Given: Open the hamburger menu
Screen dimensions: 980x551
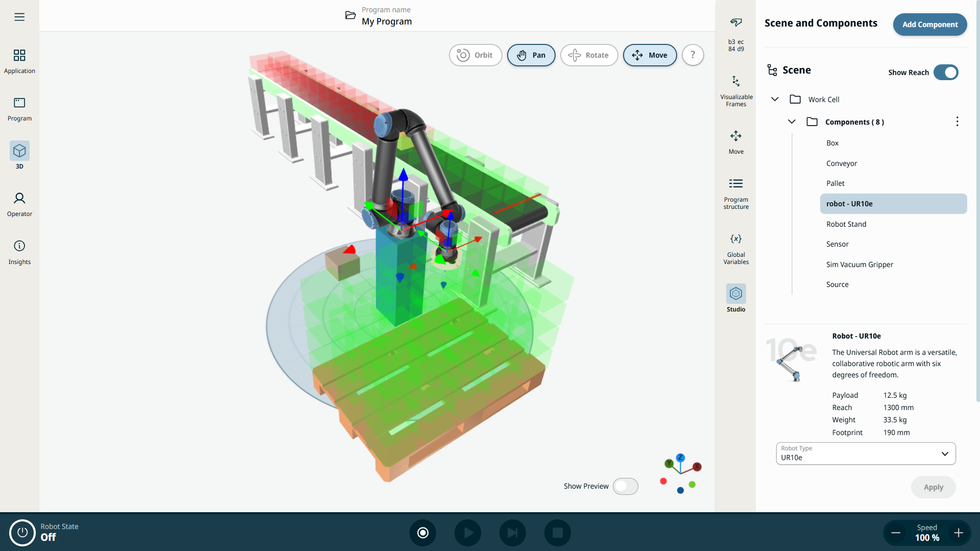Looking at the screenshot, I should pyautogui.click(x=19, y=17).
